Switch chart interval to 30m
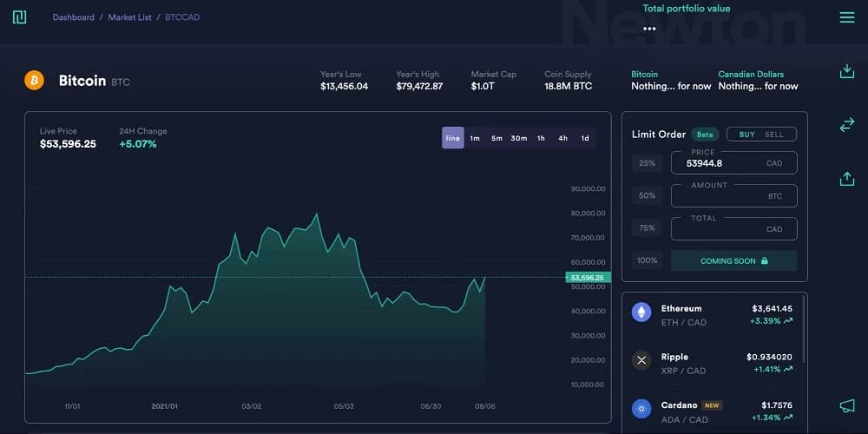The image size is (868, 434). [x=519, y=138]
